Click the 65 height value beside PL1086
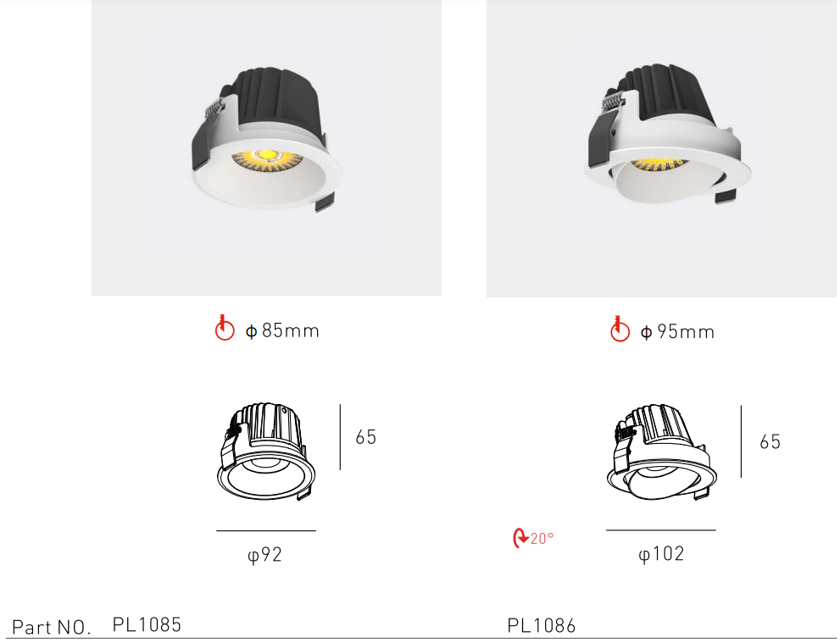This screenshot has width=840, height=643. [x=770, y=441]
